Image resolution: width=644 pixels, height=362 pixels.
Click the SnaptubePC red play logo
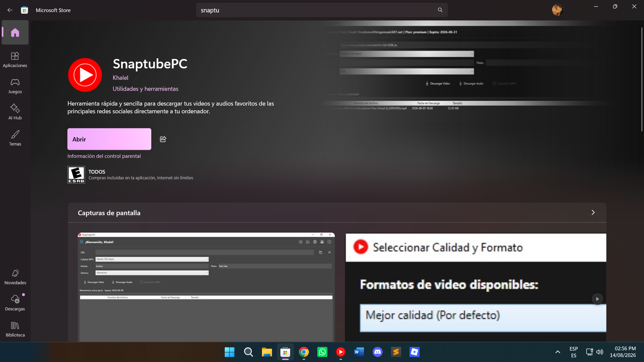tap(85, 75)
